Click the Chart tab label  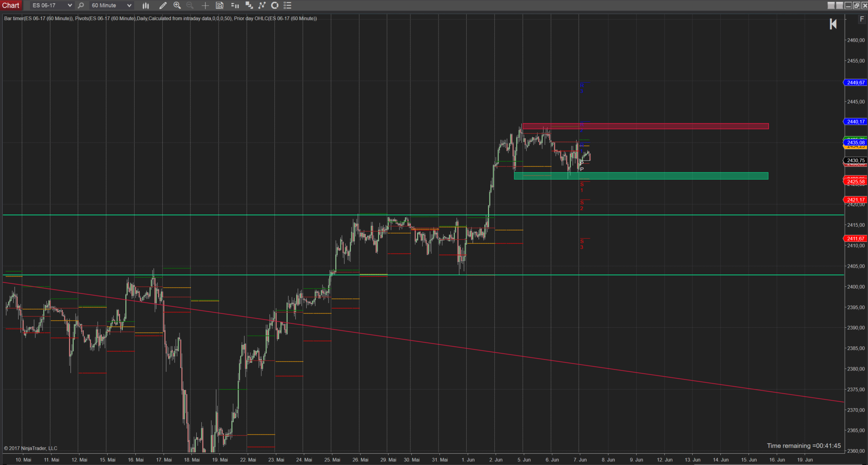tap(11, 5)
